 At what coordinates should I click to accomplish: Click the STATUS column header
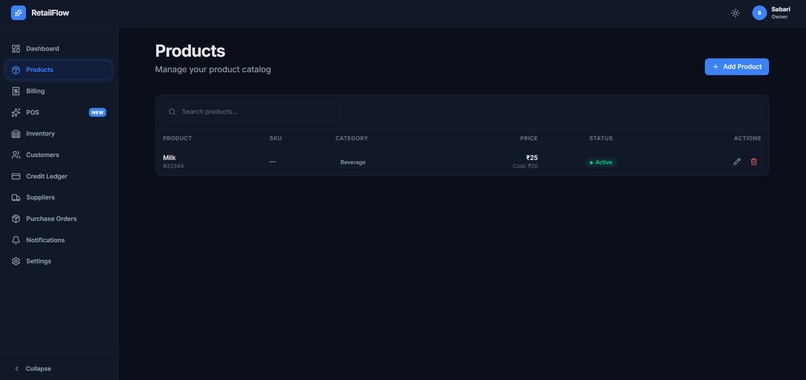[x=601, y=138]
